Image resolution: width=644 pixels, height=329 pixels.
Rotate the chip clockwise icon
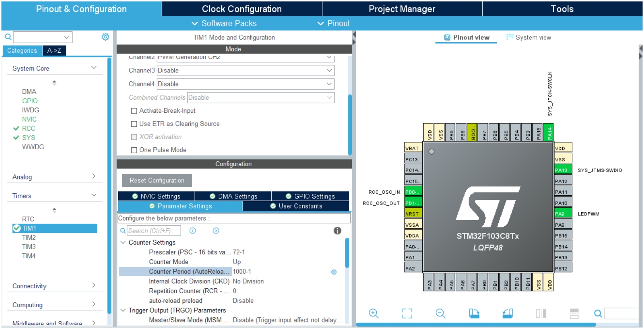click(x=474, y=313)
